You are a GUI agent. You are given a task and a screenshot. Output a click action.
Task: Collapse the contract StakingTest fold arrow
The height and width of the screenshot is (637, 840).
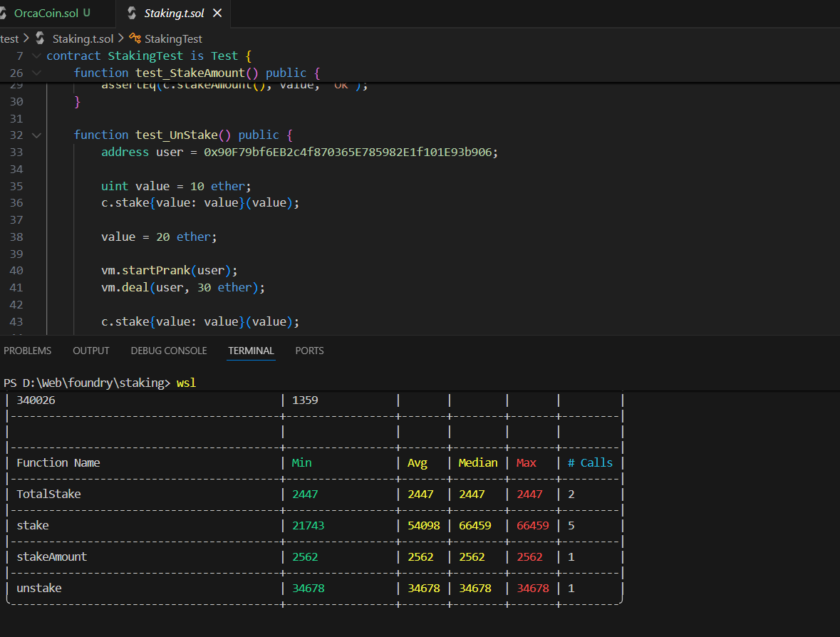coord(36,56)
